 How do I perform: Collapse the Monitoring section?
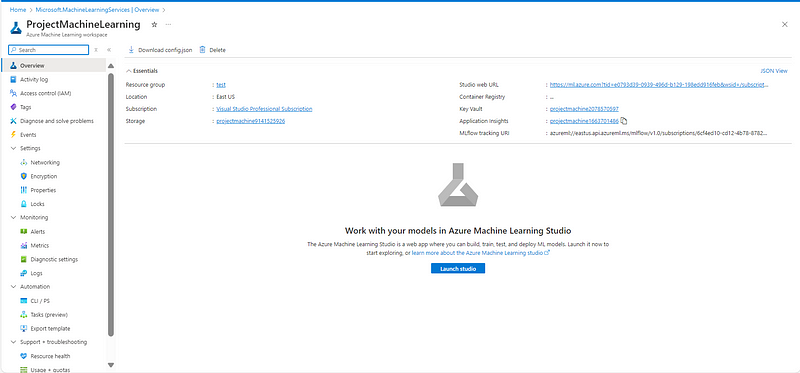click(x=13, y=217)
